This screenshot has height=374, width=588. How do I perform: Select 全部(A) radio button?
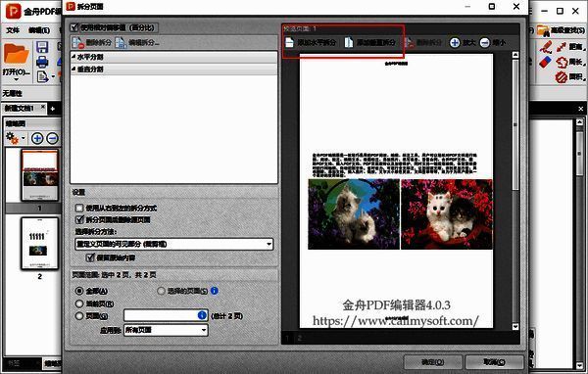click(x=79, y=291)
